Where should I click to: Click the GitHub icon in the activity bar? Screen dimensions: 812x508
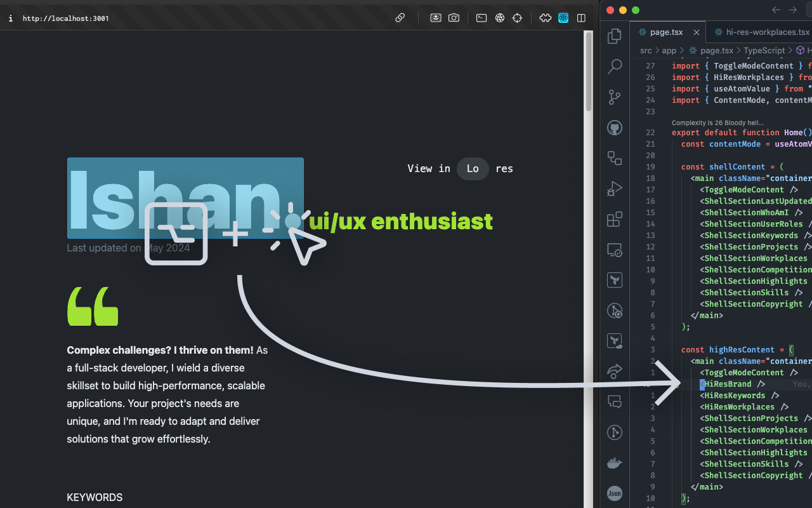[614, 127]
